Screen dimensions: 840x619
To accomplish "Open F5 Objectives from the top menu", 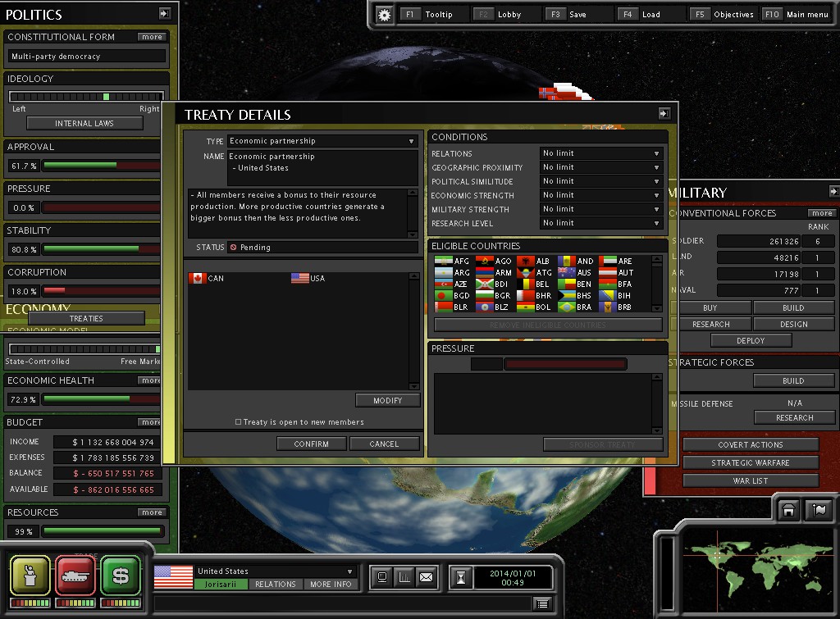I will [x=723, y=15].
